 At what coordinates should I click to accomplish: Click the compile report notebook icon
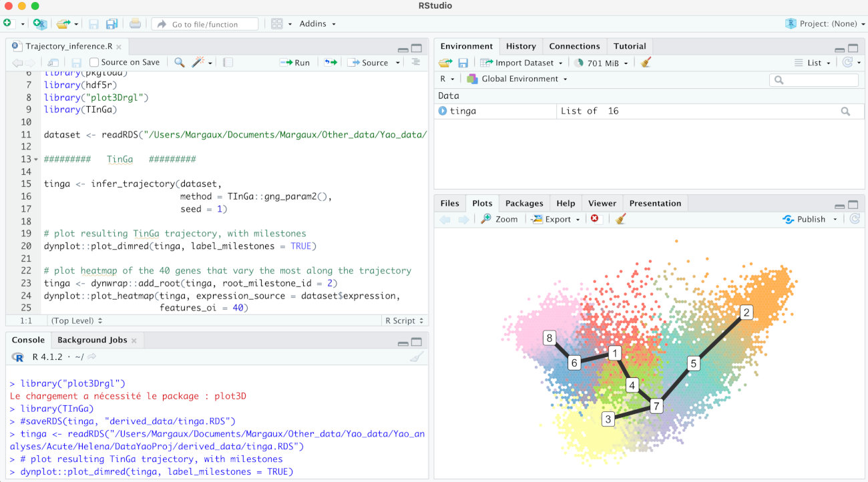[x=228, y=62]
